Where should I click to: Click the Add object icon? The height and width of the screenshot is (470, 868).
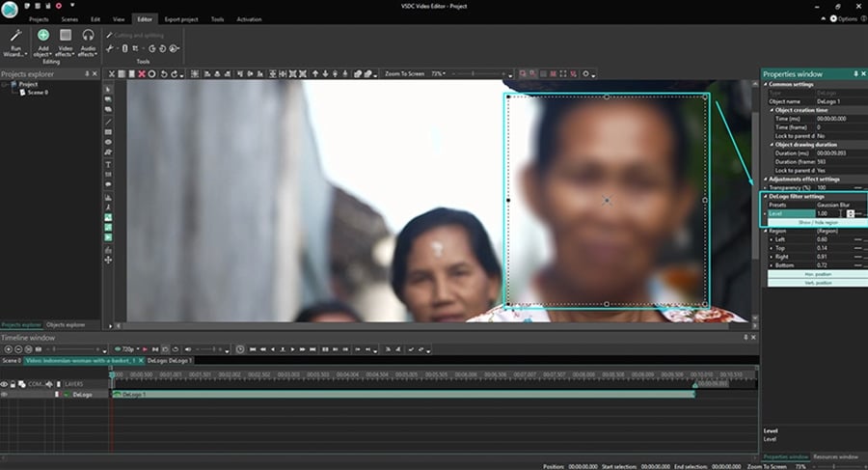[43, 36]
